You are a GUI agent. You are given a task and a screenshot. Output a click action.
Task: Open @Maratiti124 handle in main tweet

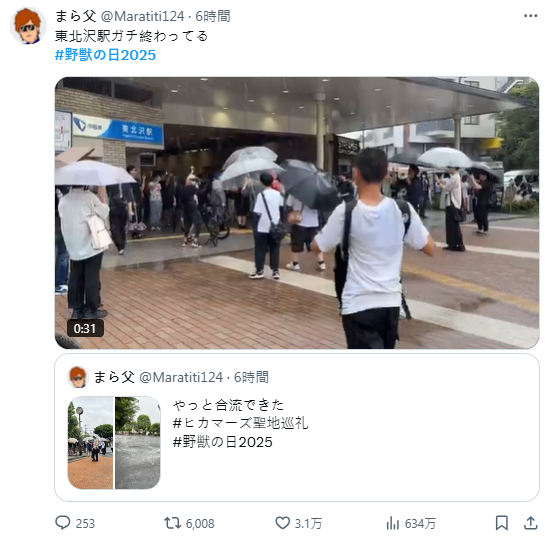142,16
